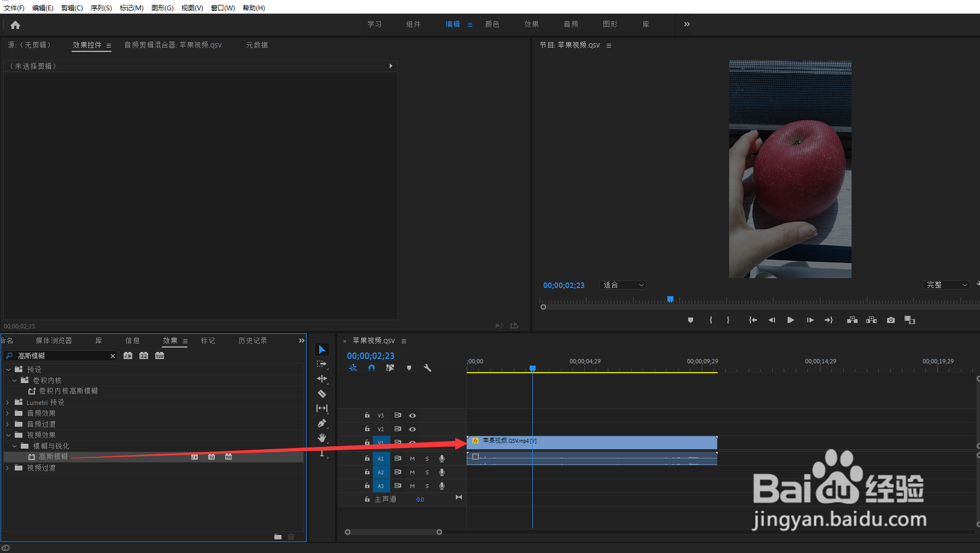Image resolution: width=980 pixels, height=553 pixels.
Task: Clear the effects search text
Action: (x=113, y=356)
